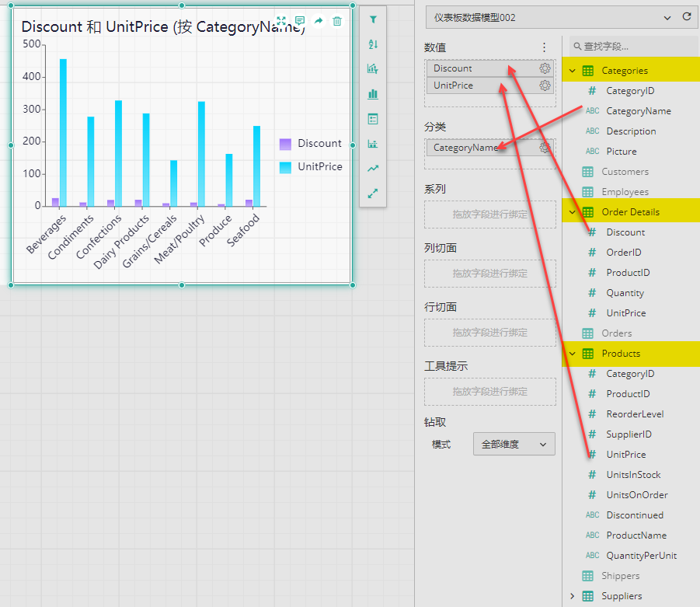Screen dimensions: 700x607
Task: Click the Customers table icon
Action: pos(587,172)
